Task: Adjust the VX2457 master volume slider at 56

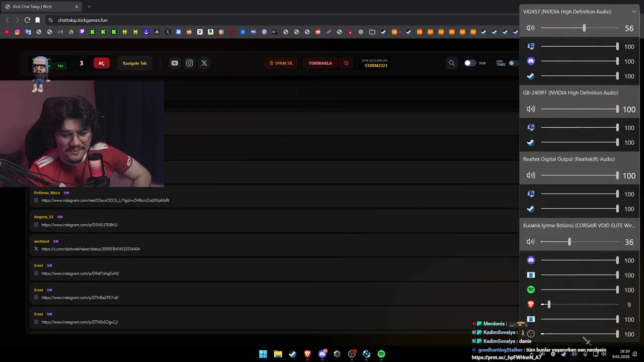Action: 579,28
